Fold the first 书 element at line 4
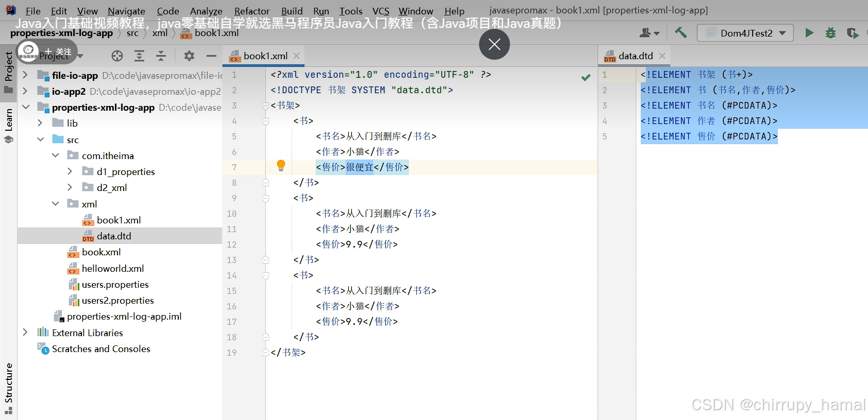Screen dimensions: 868x420 click(x=266, y=121)
